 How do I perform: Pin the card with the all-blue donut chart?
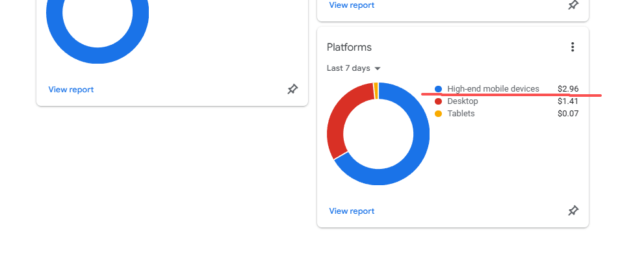(x=292, y=89)
